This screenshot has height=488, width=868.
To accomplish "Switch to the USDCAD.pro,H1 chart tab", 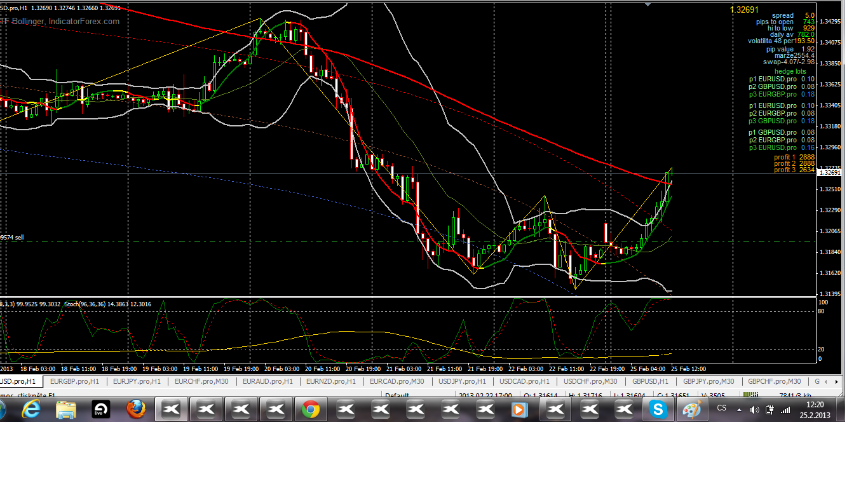I will (524, 381).
